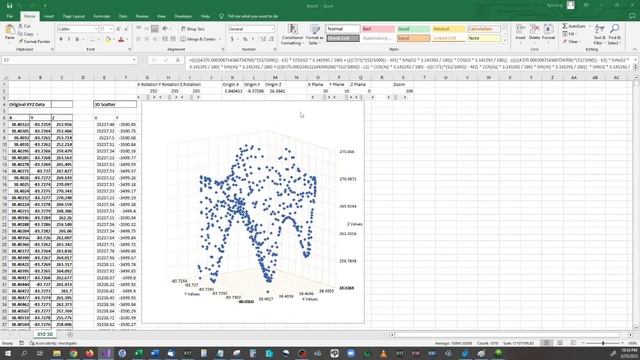The image size is (640, 360).
Task: Add a new sheet with plus icon
Action: [x=70, y=334]
